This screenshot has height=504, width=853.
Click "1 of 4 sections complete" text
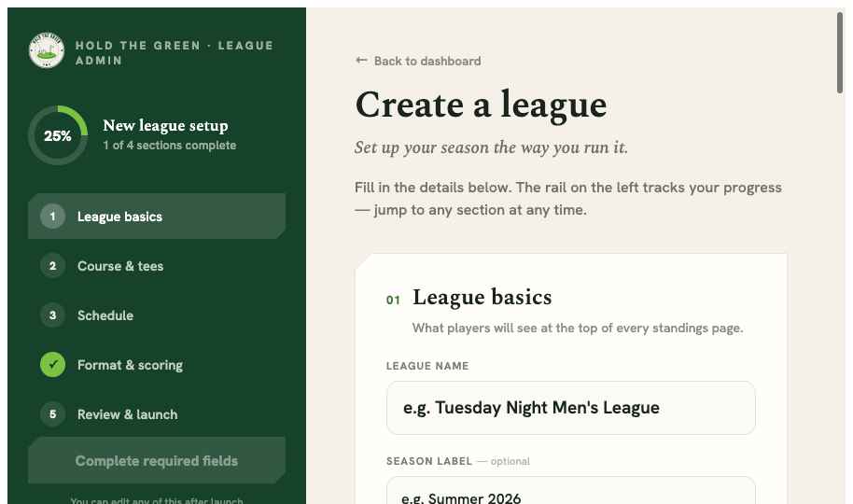coord(170,146)
